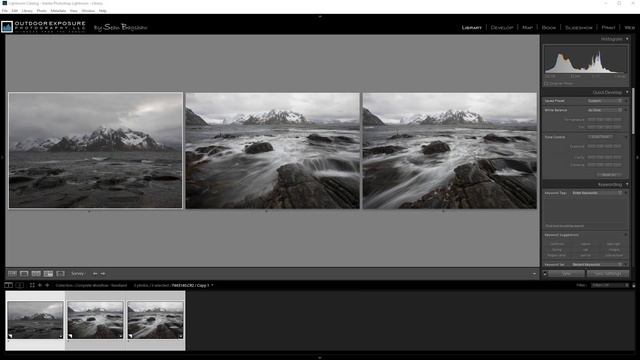The height and width of the screenshot is (360, 640).
Task: Open People view in the toolbar
Action: tap(60, 273)
